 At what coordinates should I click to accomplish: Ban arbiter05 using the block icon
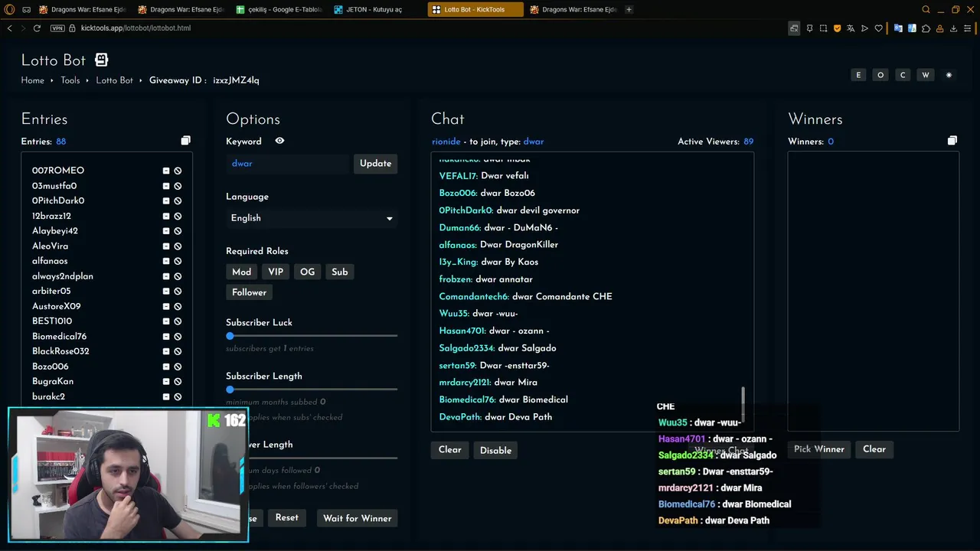[x=178, y=292]
